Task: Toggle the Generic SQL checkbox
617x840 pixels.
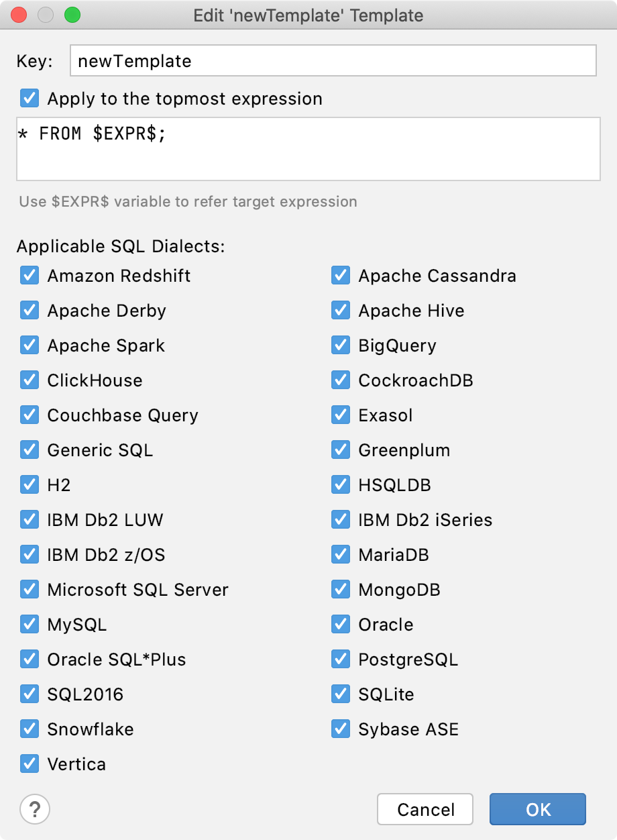Action: [30, 450]
